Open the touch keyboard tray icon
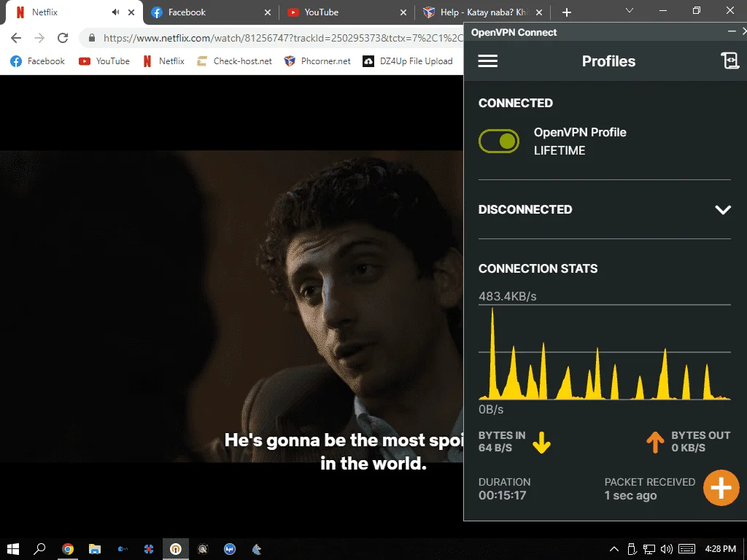The image size is (747, 560). [686, 549]
